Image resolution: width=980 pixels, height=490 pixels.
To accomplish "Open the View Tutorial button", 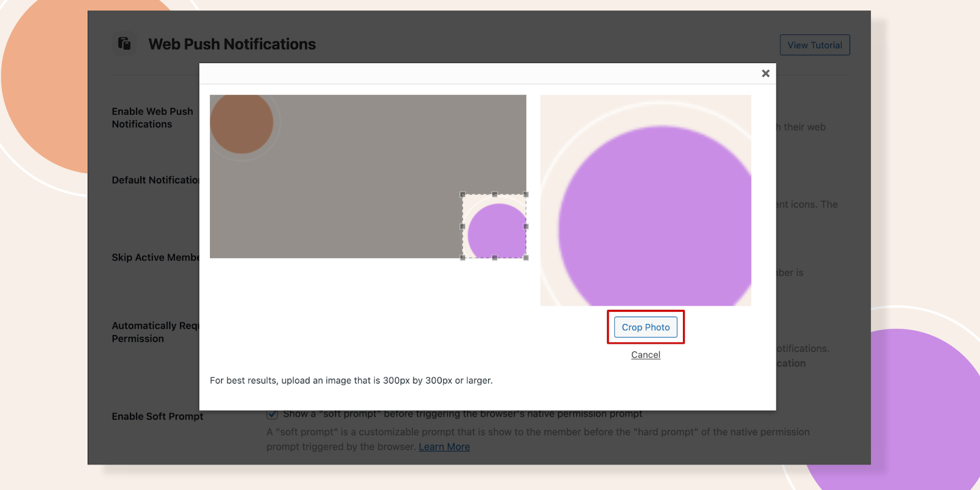I will (814, 45).
